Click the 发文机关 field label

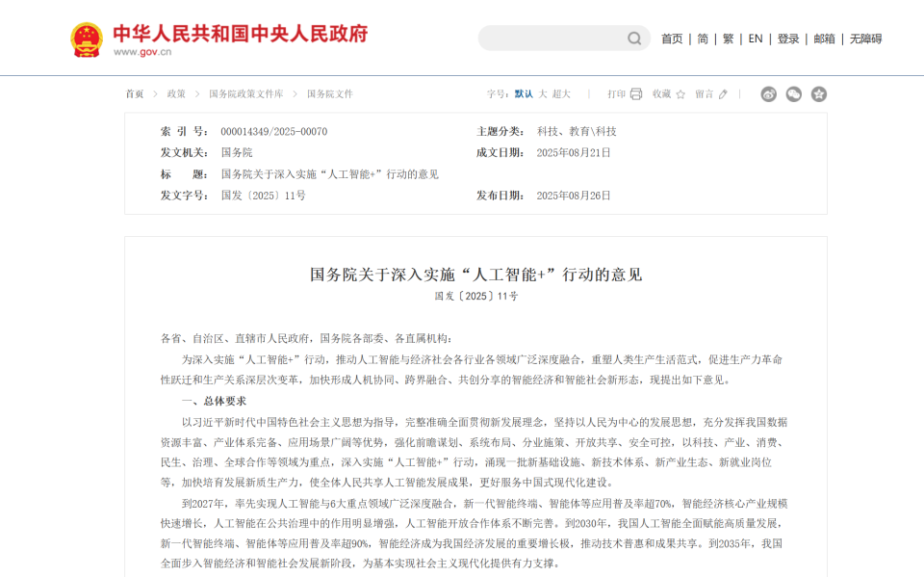tap(185, 153)
